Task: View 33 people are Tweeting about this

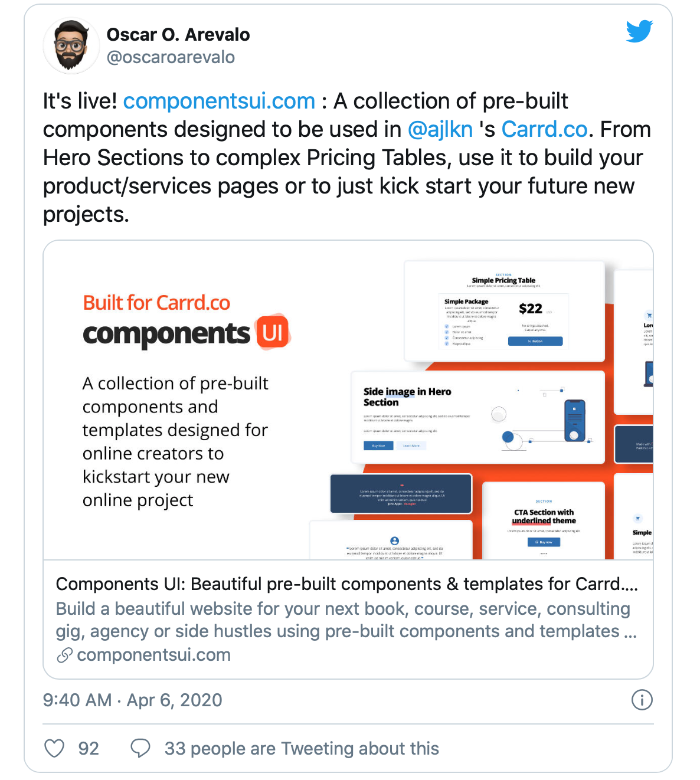Action: [302, 748]
